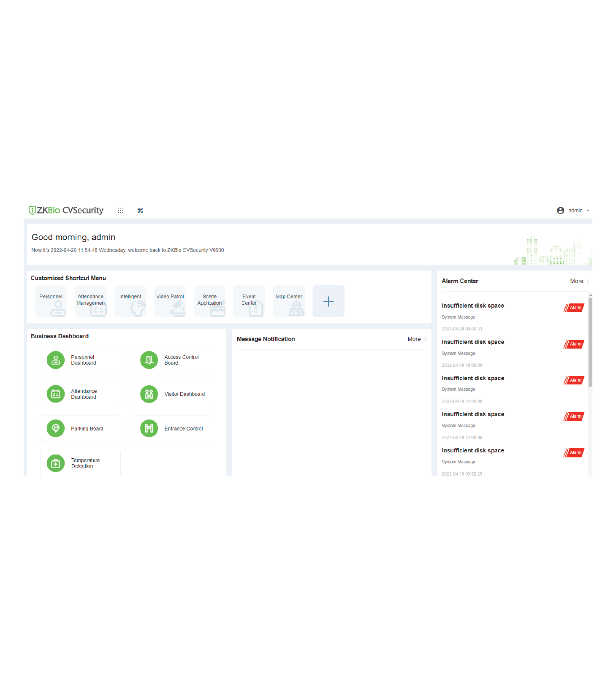
Task: Launch the Video Patrol shortcut
Action: tap(170, 301)
